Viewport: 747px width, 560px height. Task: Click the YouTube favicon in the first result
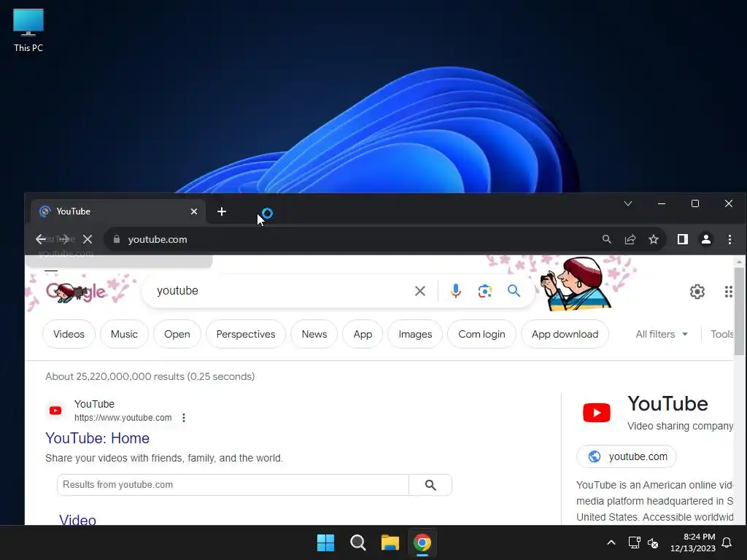point(55,411)
